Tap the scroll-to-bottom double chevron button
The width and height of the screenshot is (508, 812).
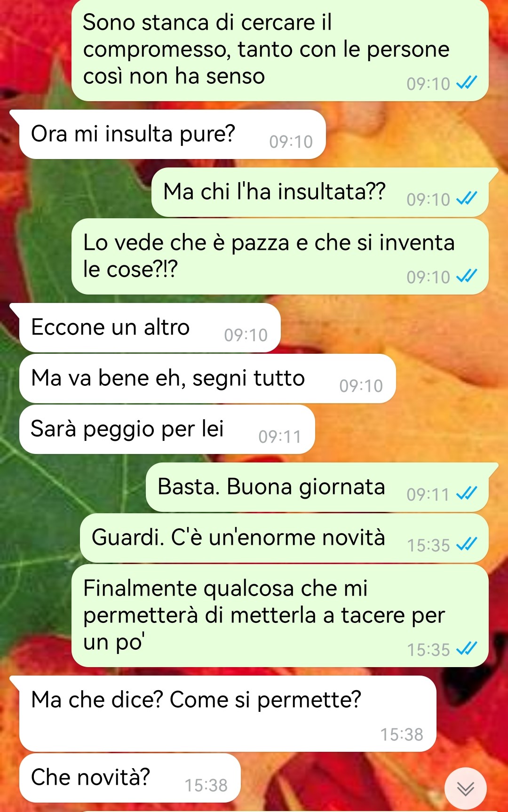(x=466, y=788)
